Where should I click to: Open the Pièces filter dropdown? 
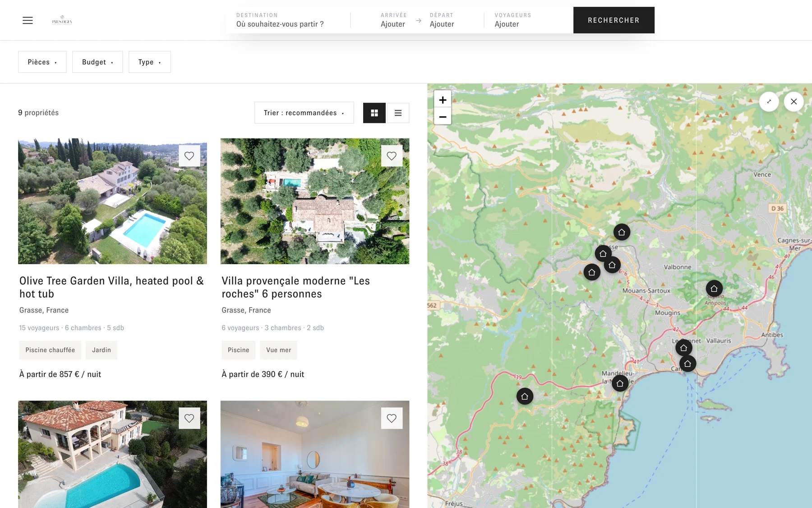pyautogui.click(x=42, y=62)
